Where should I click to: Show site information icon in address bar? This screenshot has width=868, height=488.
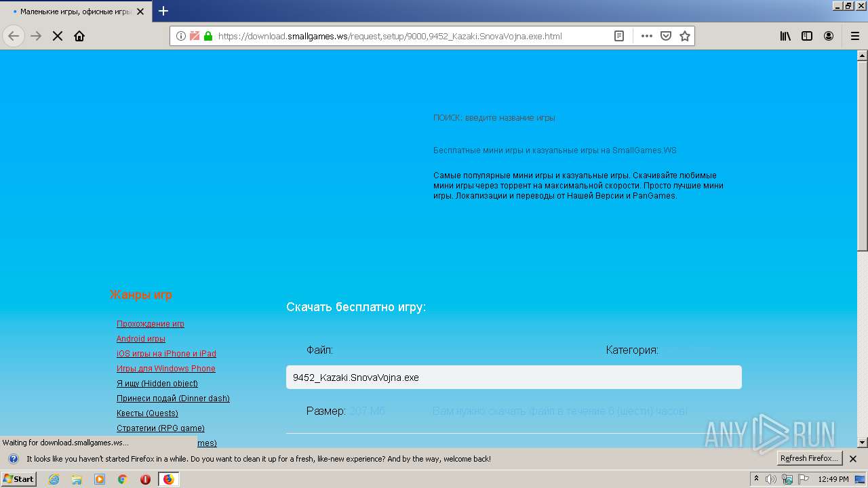(x=181, y=36)
